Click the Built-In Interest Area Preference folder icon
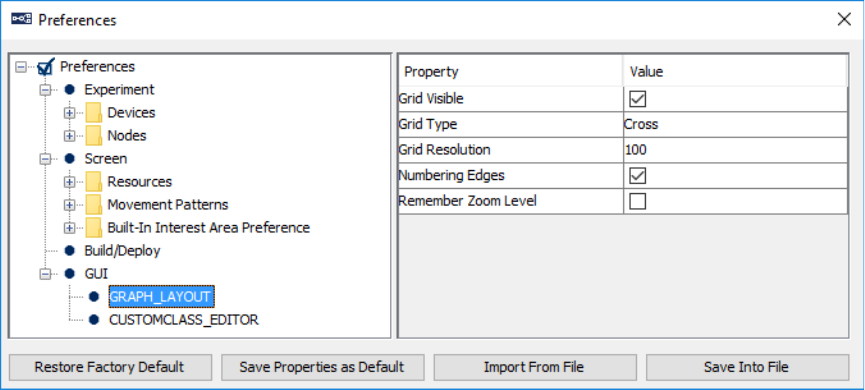This screenshot has height=390, width=865. pyautogui.click(x=94, y=227)
